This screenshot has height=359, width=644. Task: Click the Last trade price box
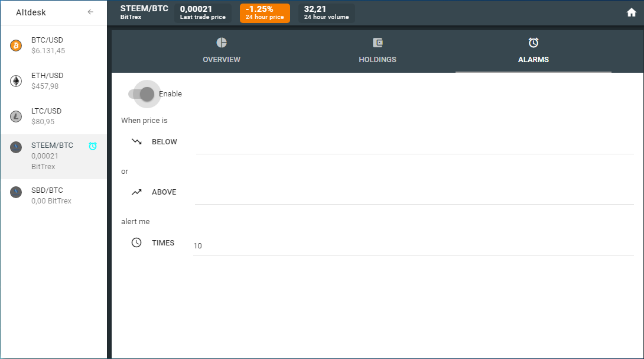tap(203, 13)
